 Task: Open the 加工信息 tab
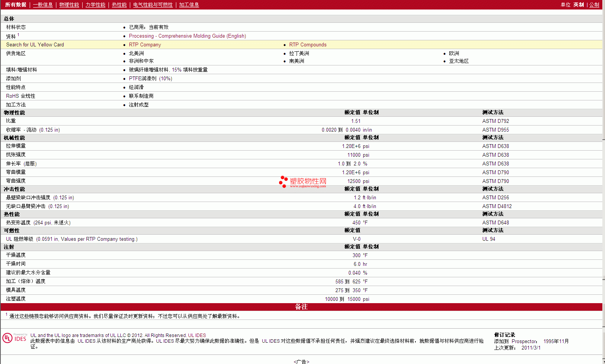[x=189, y=5]
